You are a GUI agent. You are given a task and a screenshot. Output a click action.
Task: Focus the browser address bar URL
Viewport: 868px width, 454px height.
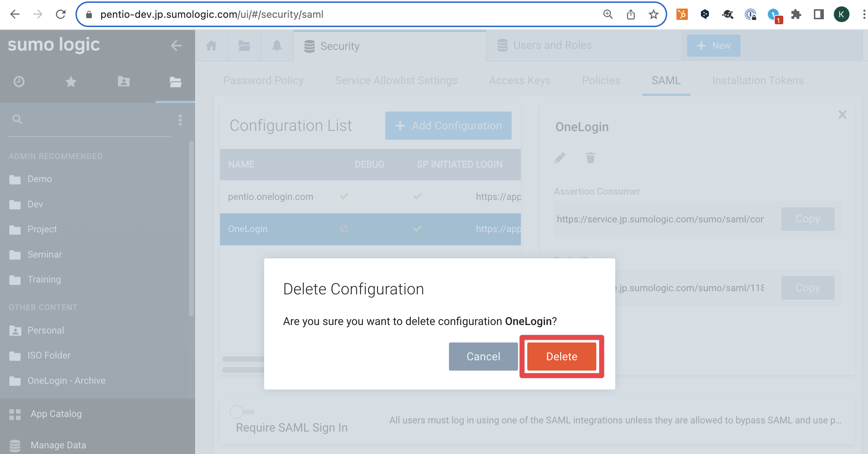[212, 14]
